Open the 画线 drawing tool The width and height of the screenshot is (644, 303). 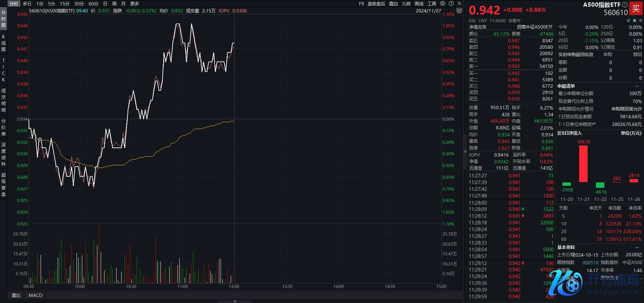419,4
